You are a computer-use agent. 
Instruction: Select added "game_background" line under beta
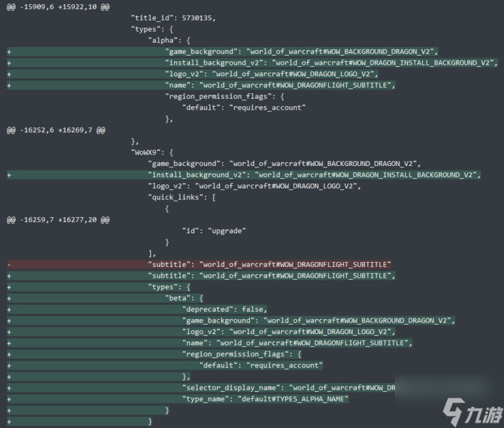[231, 320]
